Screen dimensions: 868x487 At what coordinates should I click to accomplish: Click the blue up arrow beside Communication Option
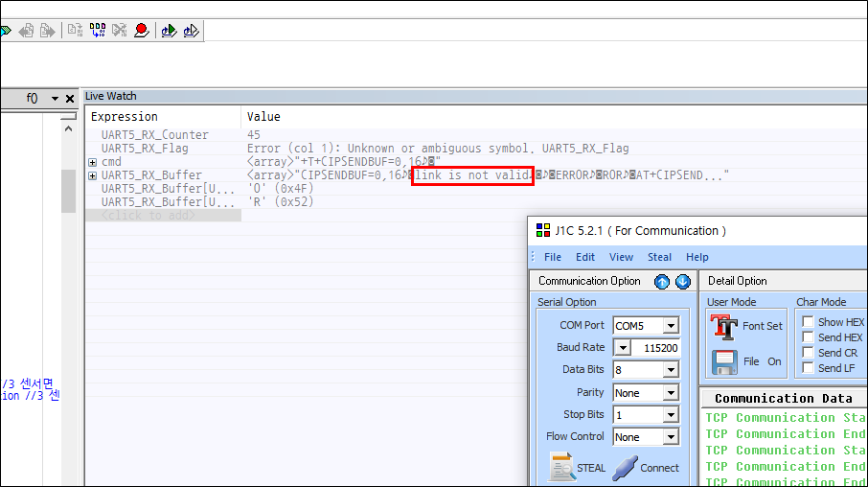click(x=662, y=282)
